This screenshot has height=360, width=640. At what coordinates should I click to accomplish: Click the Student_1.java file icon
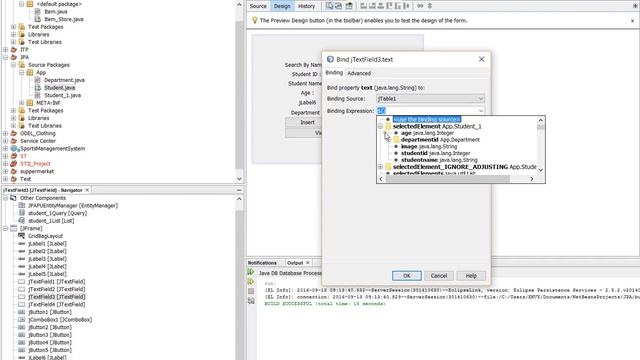click(38, 95)
